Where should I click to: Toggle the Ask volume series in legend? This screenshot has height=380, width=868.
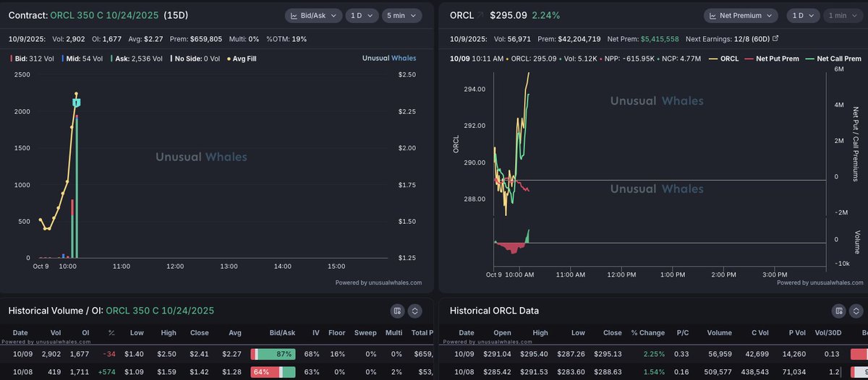coord(137,59)
